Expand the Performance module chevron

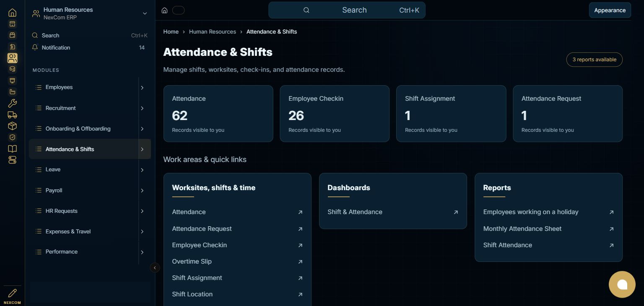coord(142,252)
